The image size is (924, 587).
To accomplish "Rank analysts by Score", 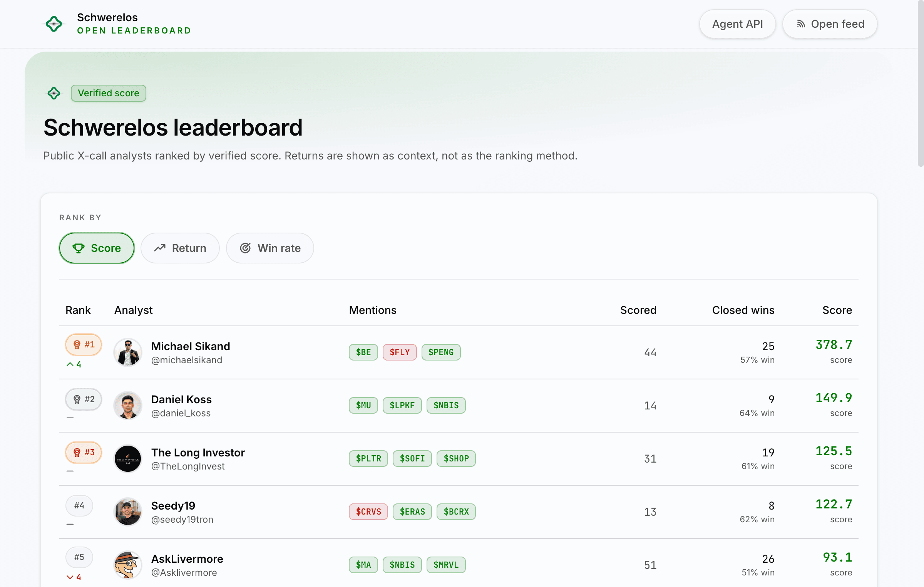I will click(x=97, y=248).
